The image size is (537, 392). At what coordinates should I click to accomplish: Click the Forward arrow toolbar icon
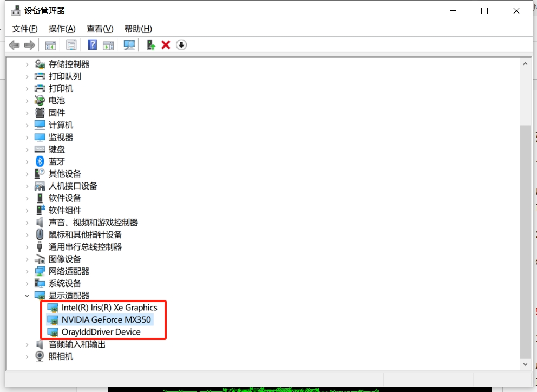(x=30, y=45)
